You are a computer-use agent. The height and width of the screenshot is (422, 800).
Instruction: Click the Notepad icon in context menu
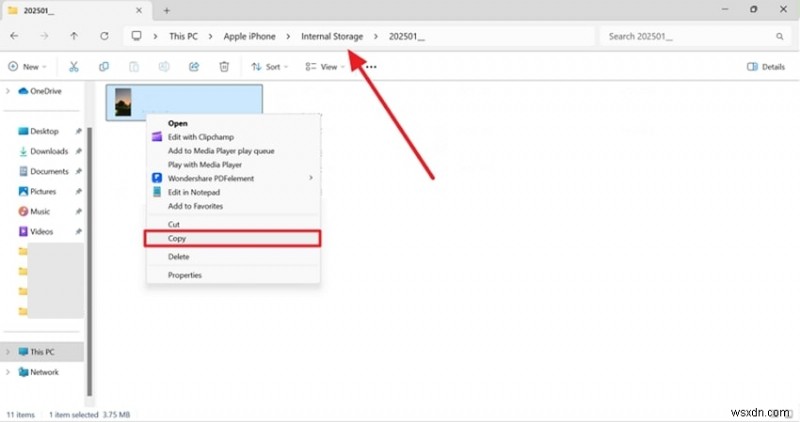[157, 192]
